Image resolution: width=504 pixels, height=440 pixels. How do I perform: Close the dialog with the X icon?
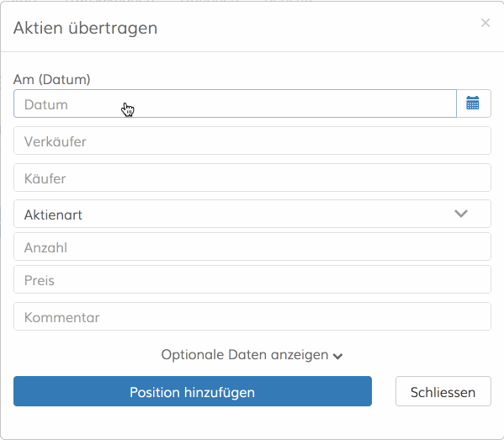[x=485, y=23]
